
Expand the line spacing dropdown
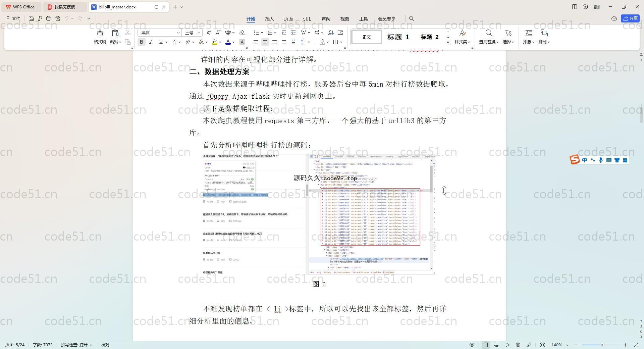pyautogui.click(x=309, y=42)
